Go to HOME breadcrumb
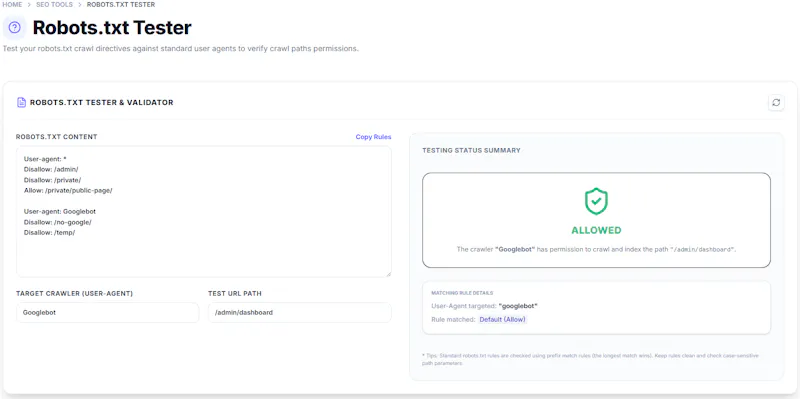 click(12, 5)
